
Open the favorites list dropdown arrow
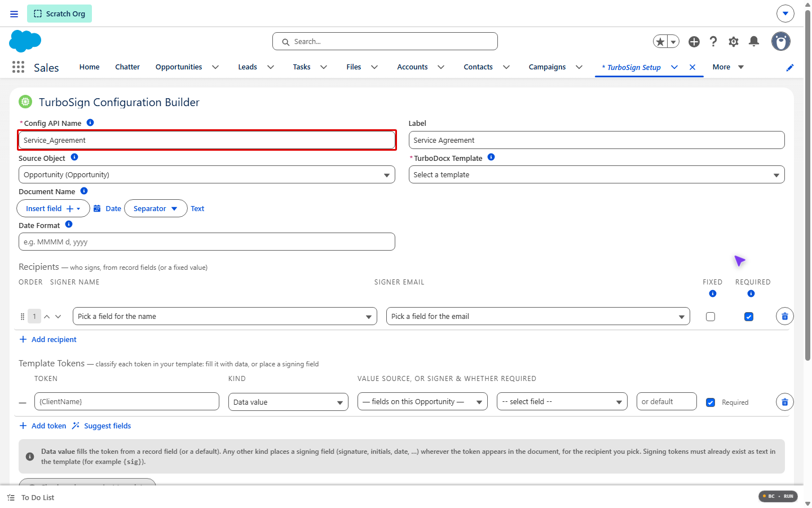pyautogui.click(x=673, y=41)
